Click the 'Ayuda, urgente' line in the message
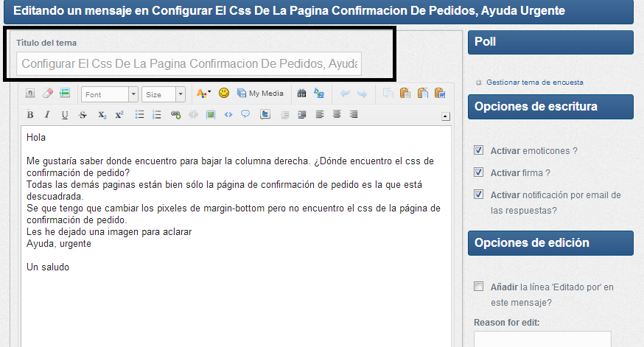 pyautogui.click(x=59, y=244)
